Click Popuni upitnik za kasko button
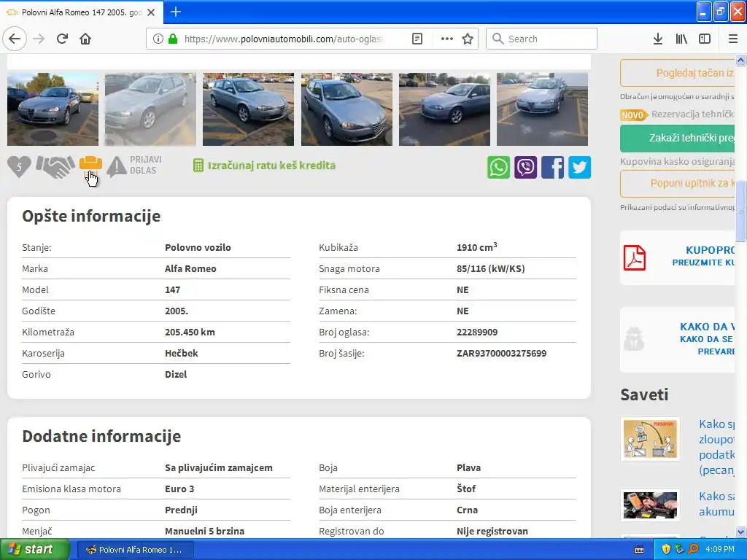Viewport: 747px width, 560px height. [678, 183]
